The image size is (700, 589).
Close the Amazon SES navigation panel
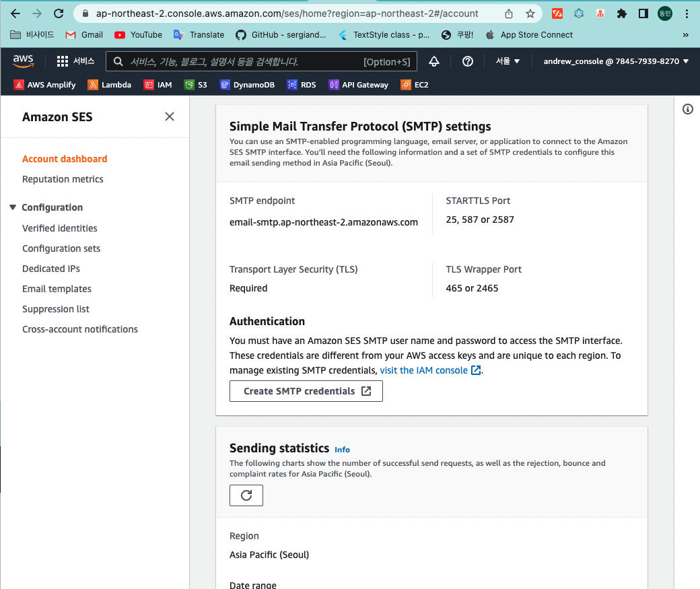169,116
